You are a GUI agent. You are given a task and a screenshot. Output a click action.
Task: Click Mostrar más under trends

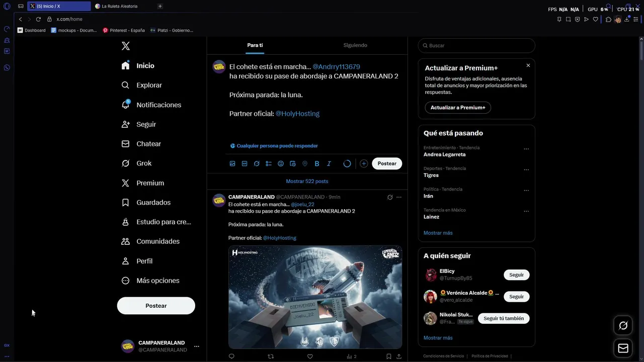438,233
